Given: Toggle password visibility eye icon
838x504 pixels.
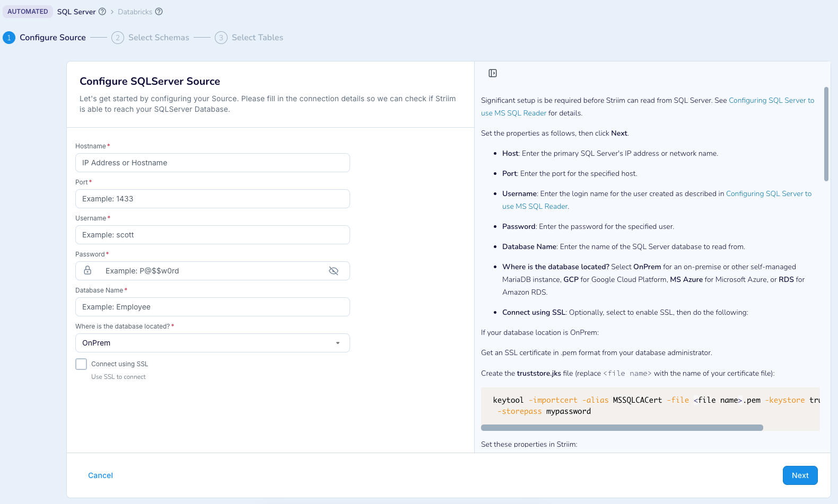Looking at the screenshot, I should coord(334,271).
